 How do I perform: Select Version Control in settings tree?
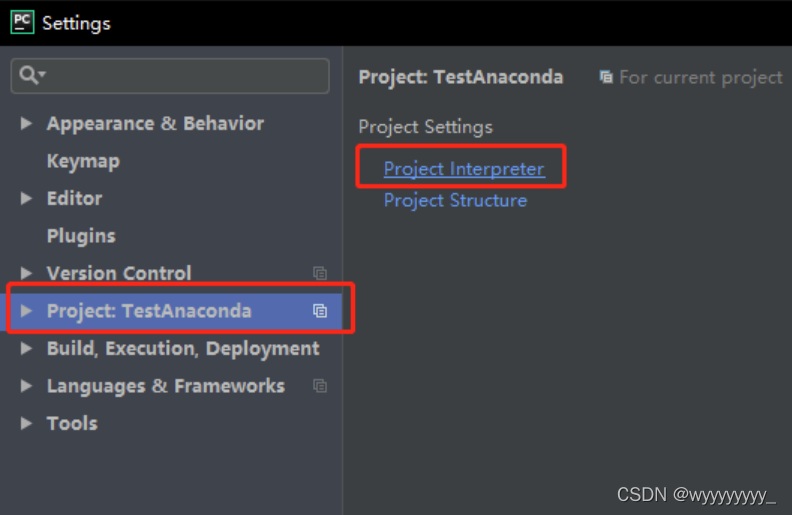tap(119, 273)
